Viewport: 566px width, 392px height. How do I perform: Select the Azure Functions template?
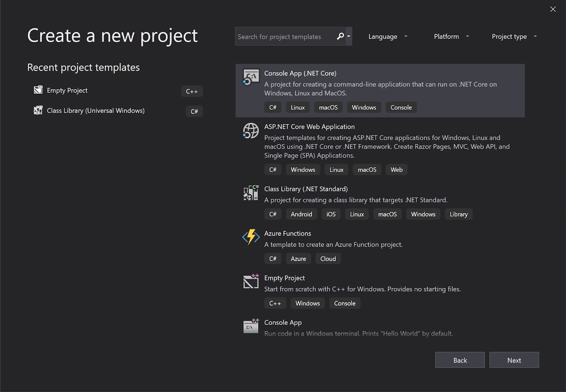tap(288, 234)
